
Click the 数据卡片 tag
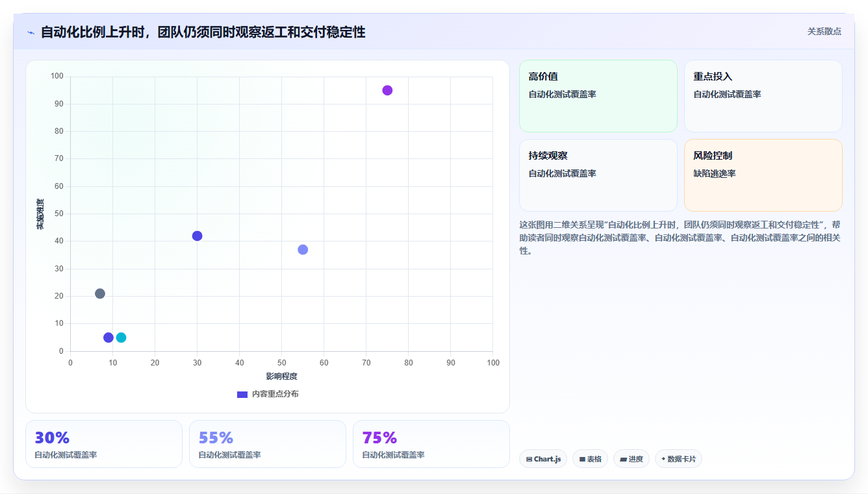(678, 459)
